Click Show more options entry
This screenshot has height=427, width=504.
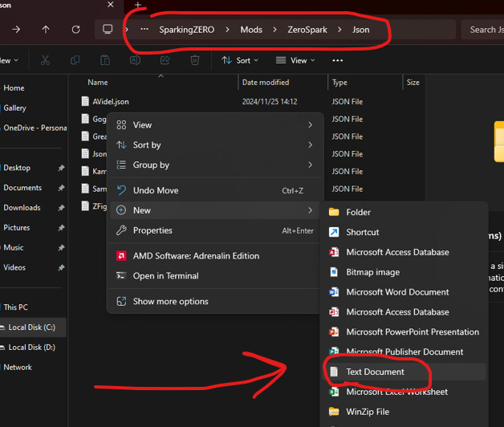tap(170, 302)
